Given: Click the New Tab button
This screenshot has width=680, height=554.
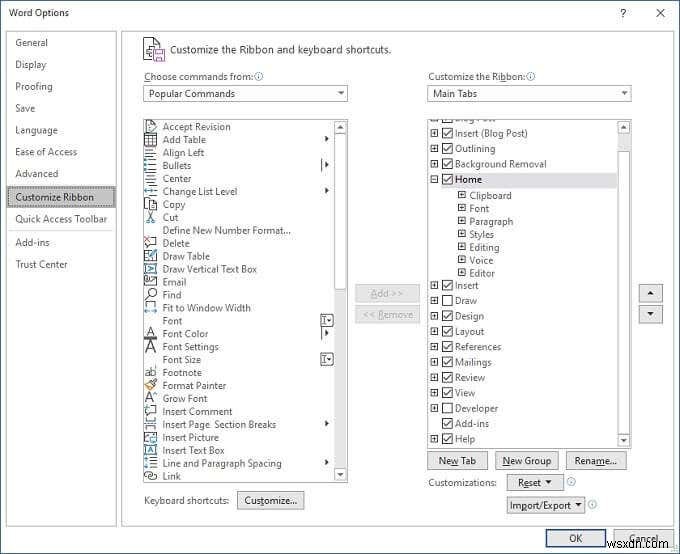Looking at the screenshot, I should 457,461.
